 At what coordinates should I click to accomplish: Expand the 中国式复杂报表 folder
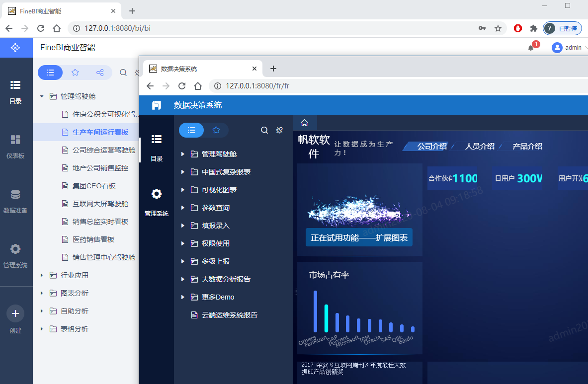[183, 172]
